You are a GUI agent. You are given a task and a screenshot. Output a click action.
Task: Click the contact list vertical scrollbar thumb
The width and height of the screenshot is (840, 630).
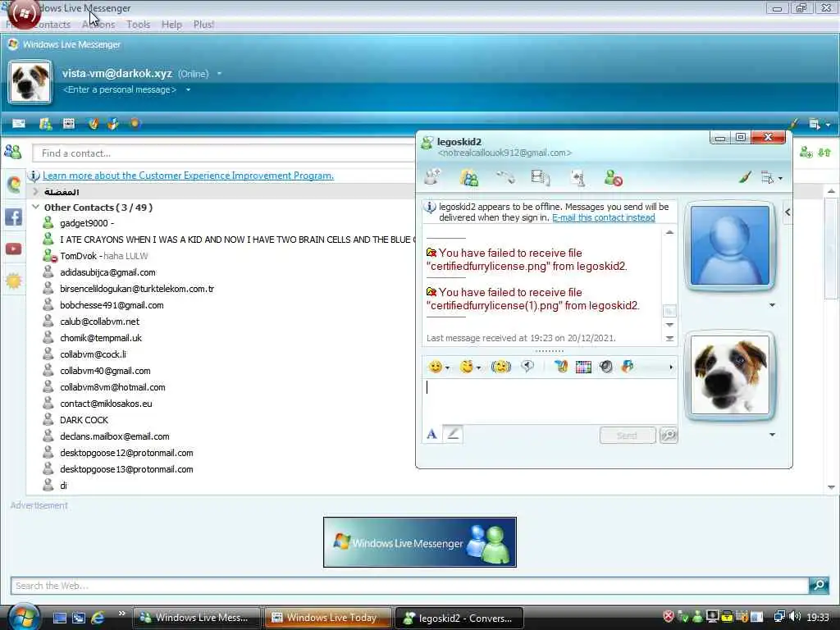coord(830,249)
